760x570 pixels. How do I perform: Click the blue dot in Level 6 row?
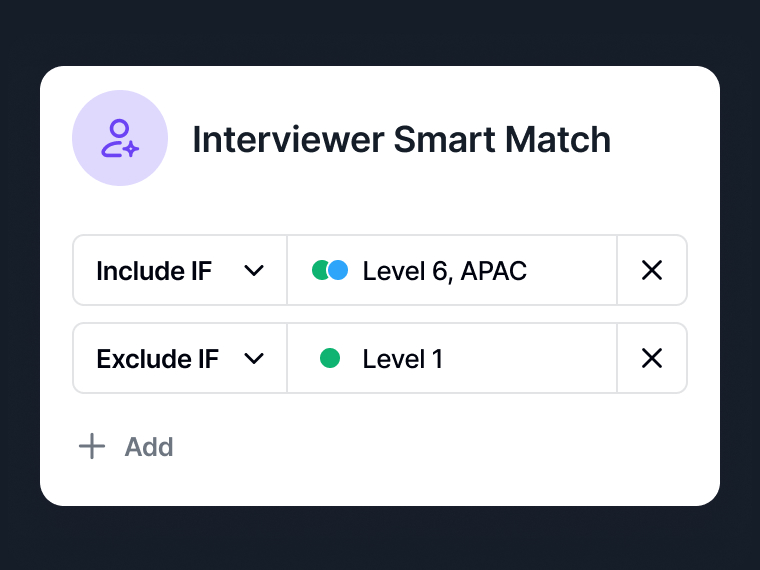338,270
